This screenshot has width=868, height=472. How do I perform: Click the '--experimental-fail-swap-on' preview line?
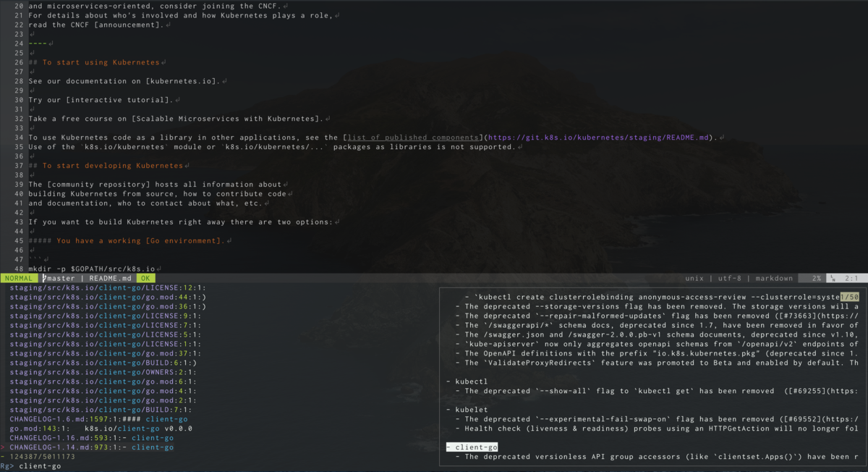[657, 419]
